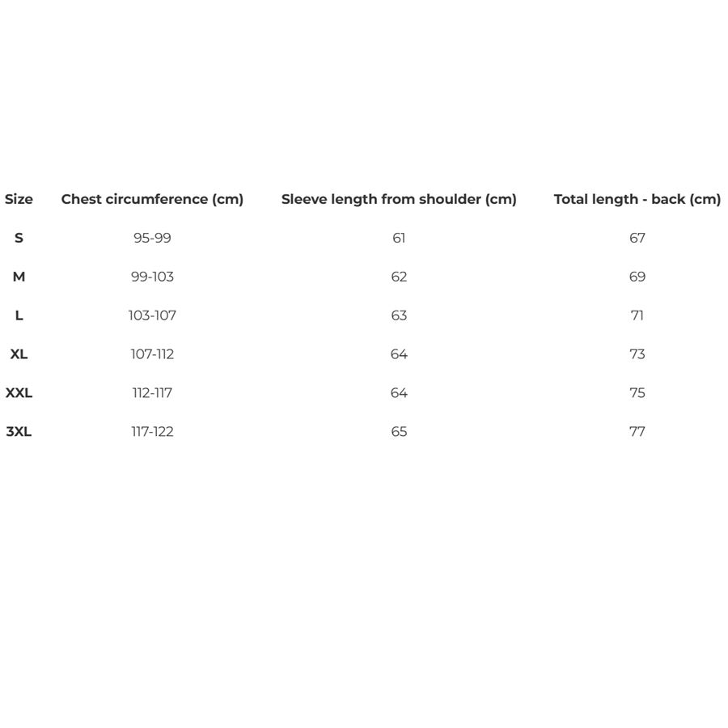The image size is (728, 728).
Task: Select the Sleeve length from shoulder header
Action: coord(399,199)
